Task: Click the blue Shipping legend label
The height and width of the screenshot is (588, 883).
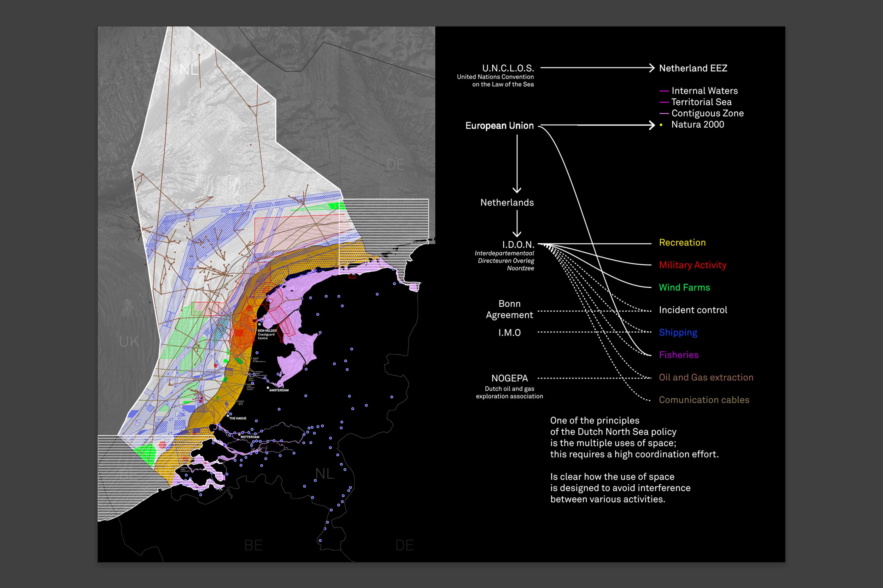Action: [678, 333]
